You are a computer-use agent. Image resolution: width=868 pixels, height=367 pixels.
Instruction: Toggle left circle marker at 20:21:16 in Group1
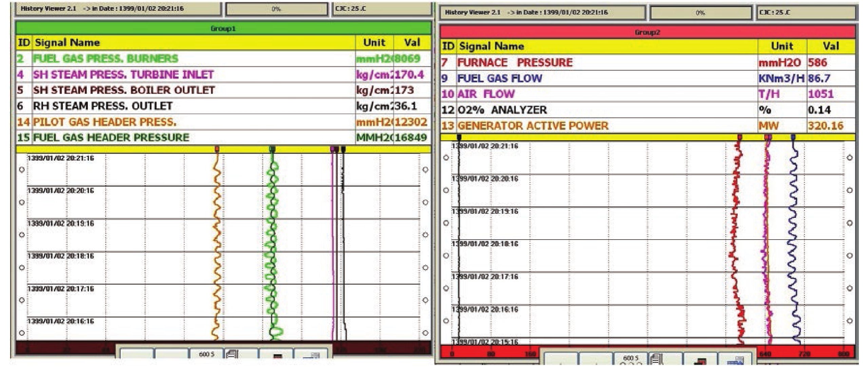point(22,170)
